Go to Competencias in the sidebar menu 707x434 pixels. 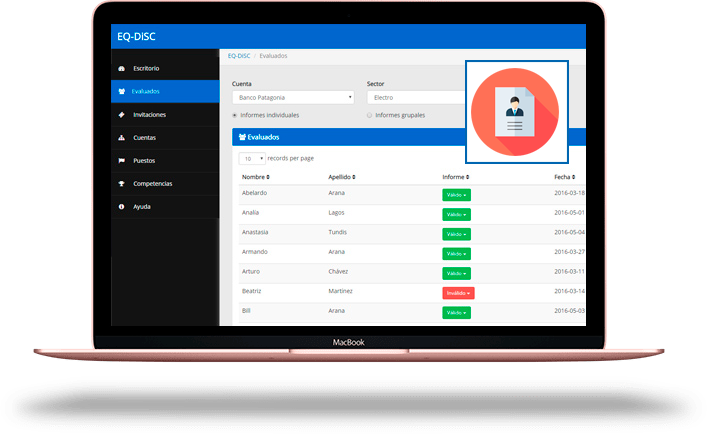point(153,183)
